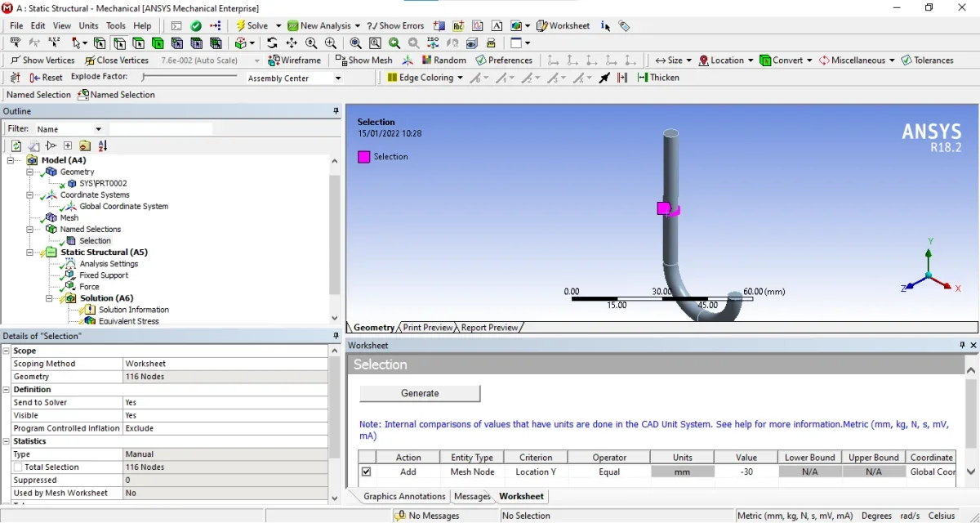Switch to the Print Preview tab
Screen dimensions: 980x523
(x=428, y=328)
